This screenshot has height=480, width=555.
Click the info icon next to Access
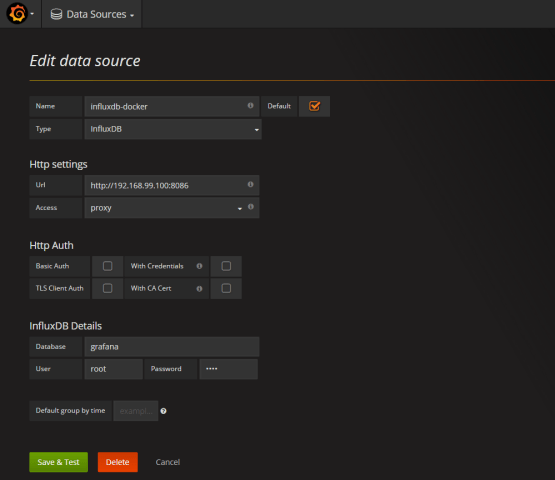point(251,207)
